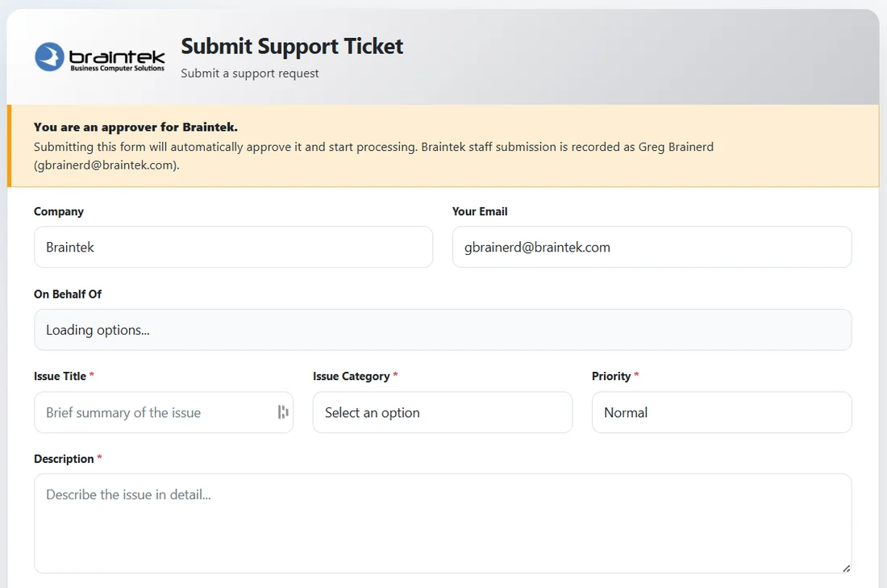Click the On Behalf Of label

[x=68, y=294]
